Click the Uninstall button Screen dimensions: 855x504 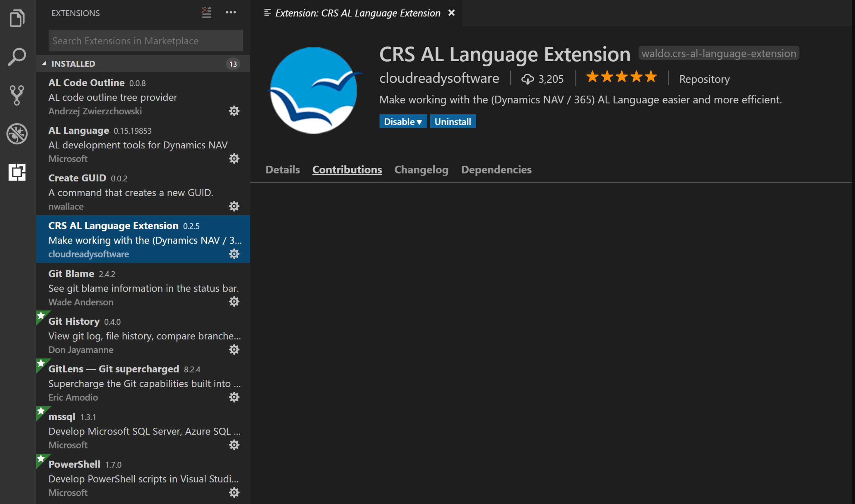point(453,122)
